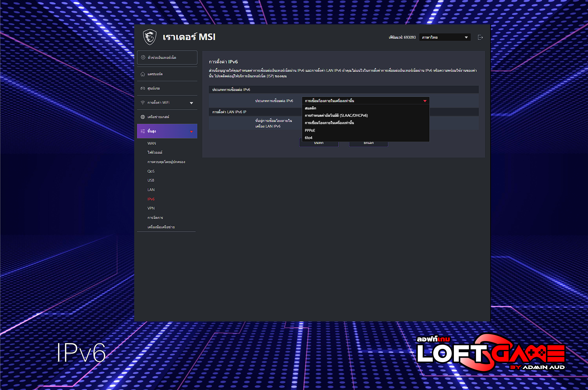Click the guest network globe icon
588x390 pixels.
point(143,117)
